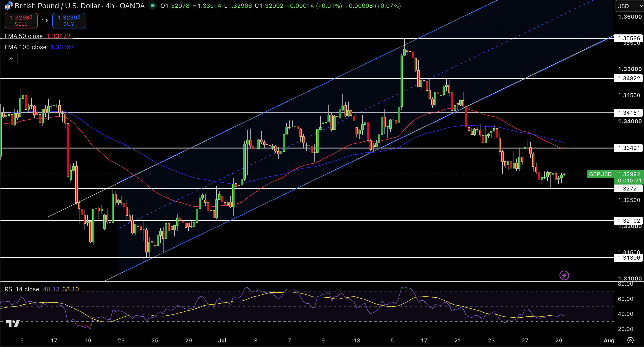Click the Jul label on time axis
Image resolution: width=644 pixels, height=347 pixels.
[x=222, y=340]
